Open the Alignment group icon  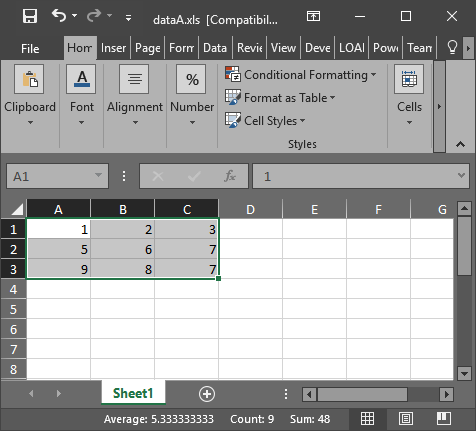click(134, 79)
